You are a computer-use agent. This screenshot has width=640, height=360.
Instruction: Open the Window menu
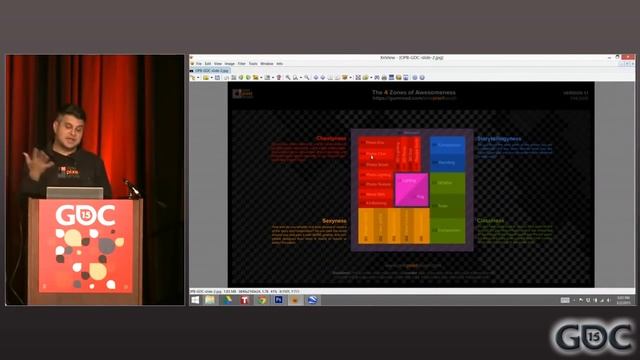[267, 64]
